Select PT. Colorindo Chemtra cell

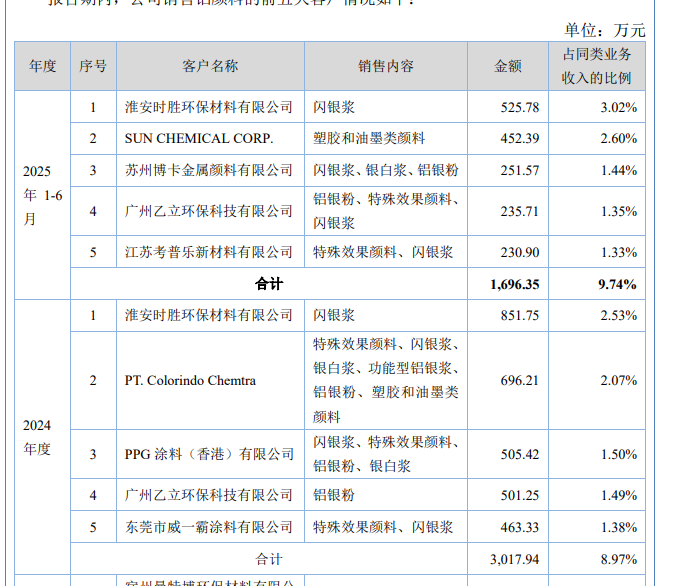pyautogui.click(x=210, y=380)
